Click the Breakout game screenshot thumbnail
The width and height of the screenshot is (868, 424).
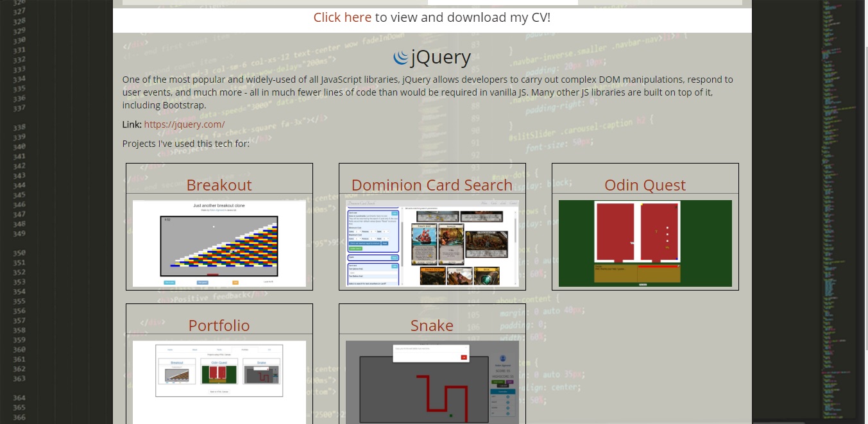(x=219, y=243)
